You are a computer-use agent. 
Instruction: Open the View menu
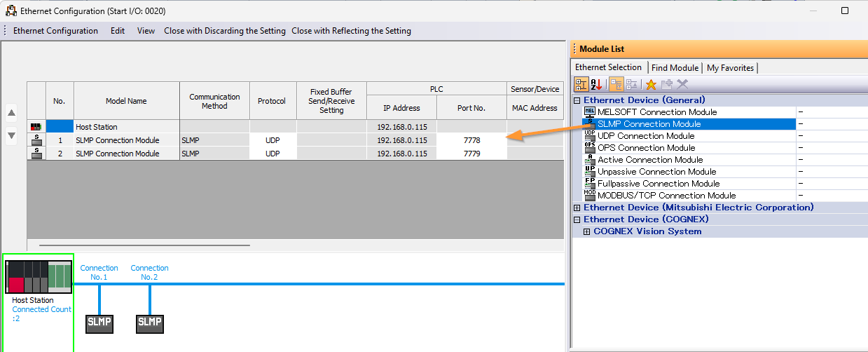[x=146, y=31]
